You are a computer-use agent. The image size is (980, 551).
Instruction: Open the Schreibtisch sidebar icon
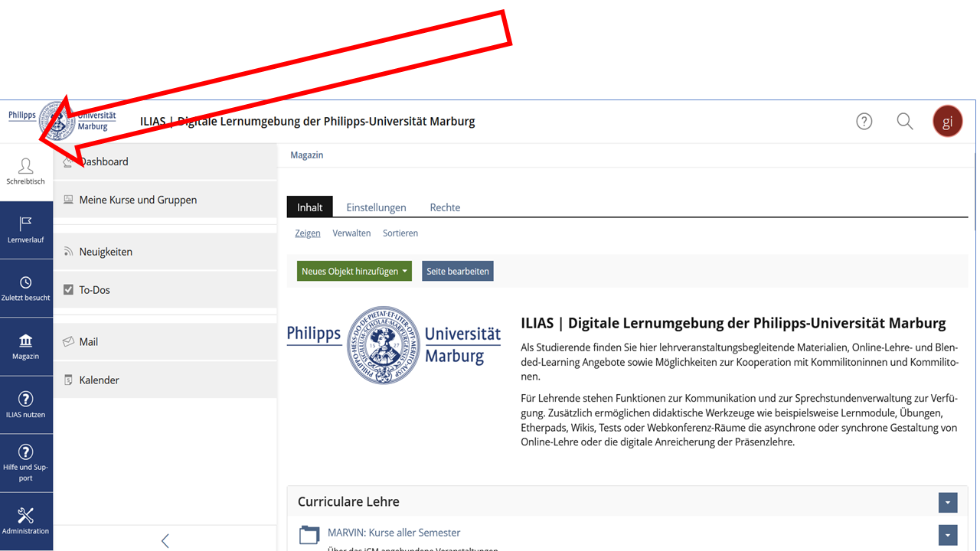(26, 172)
